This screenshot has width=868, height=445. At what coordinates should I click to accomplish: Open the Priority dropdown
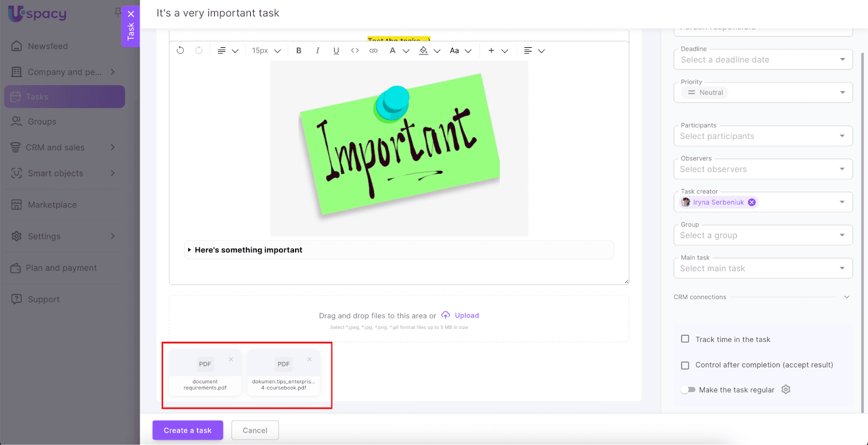(763, 93)
